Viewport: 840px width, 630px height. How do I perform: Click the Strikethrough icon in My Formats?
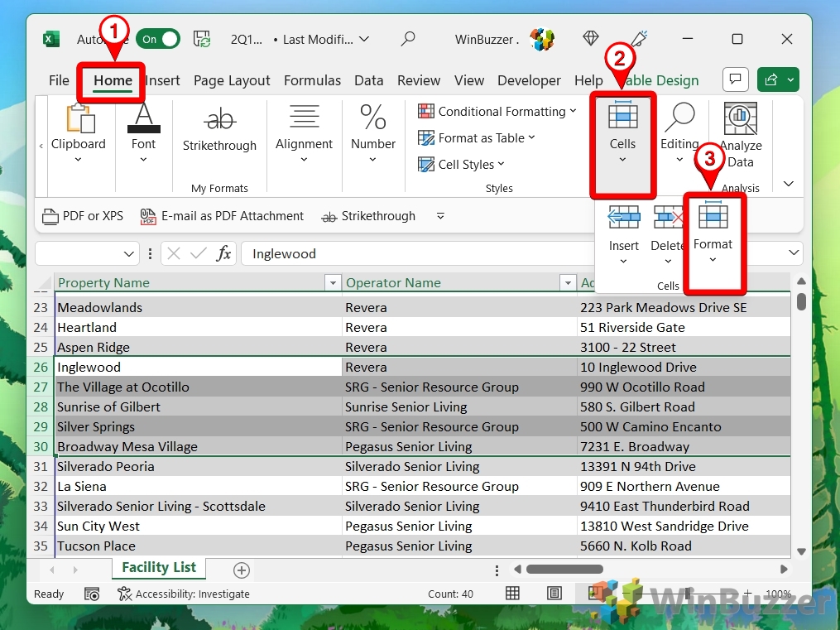tap(219, 120)
